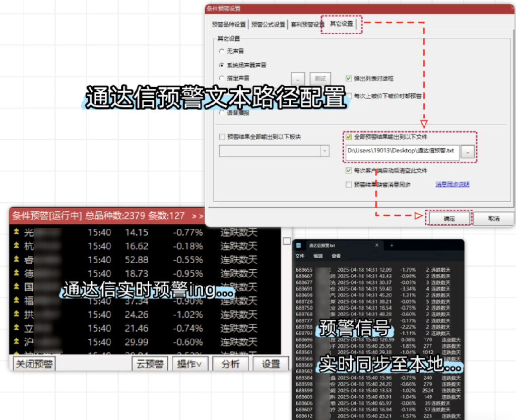This screenshot has width=516, height=420.
Task: Browse for the alert output file
Action: point(467,152)
